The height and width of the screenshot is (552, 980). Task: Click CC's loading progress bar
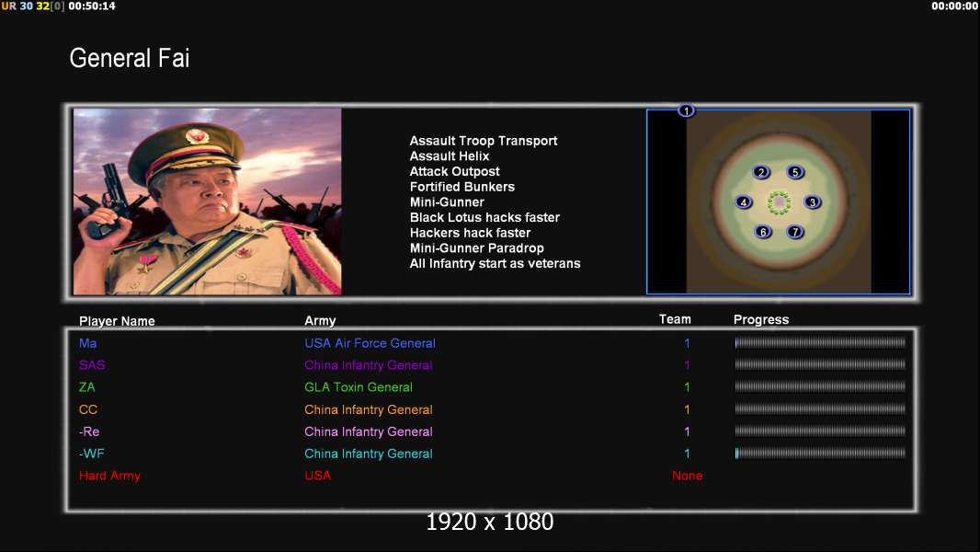coord(820,408)
